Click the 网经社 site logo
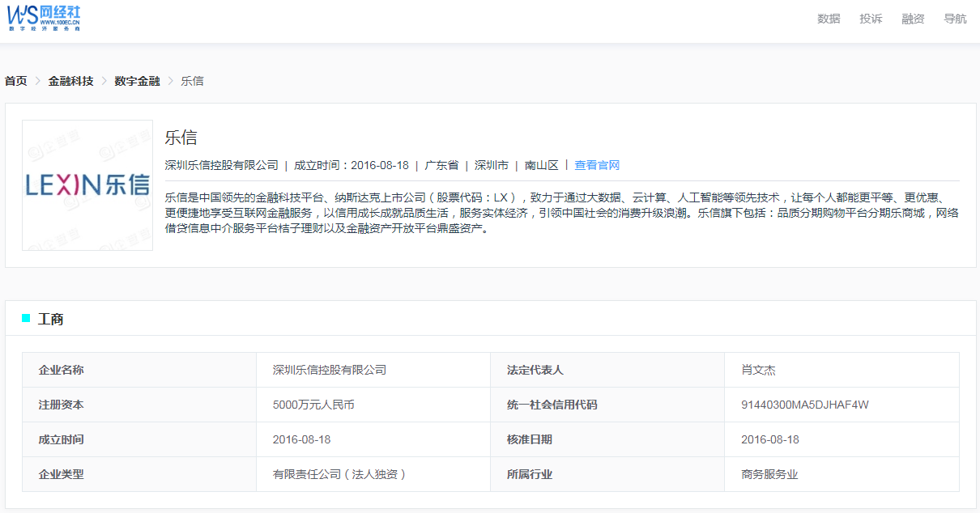 [x=45, y=18]
